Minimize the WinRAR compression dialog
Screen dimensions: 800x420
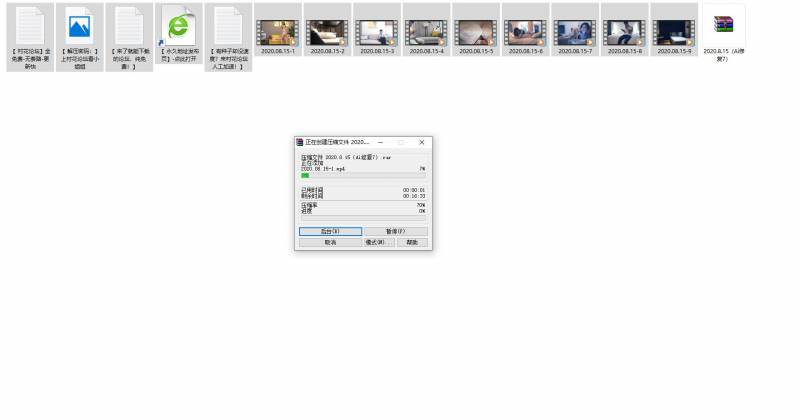coord(380,142)
